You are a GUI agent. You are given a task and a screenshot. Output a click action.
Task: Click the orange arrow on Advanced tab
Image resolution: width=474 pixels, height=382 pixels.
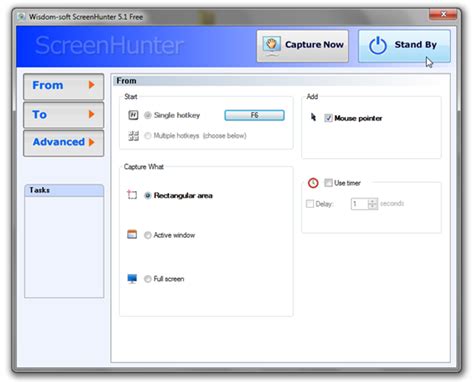(x=92, y=142)
